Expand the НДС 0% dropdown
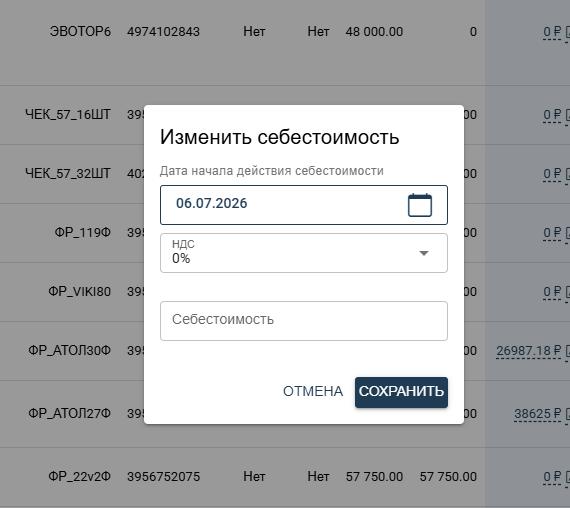This screenshot has height=508, width=570. pyautogui.click(x=304, y=253)
